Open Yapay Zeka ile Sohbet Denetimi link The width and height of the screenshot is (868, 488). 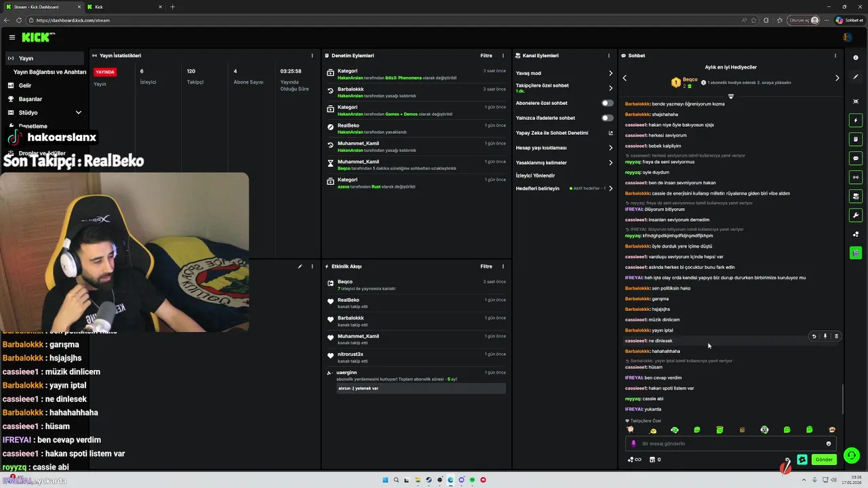564,133
